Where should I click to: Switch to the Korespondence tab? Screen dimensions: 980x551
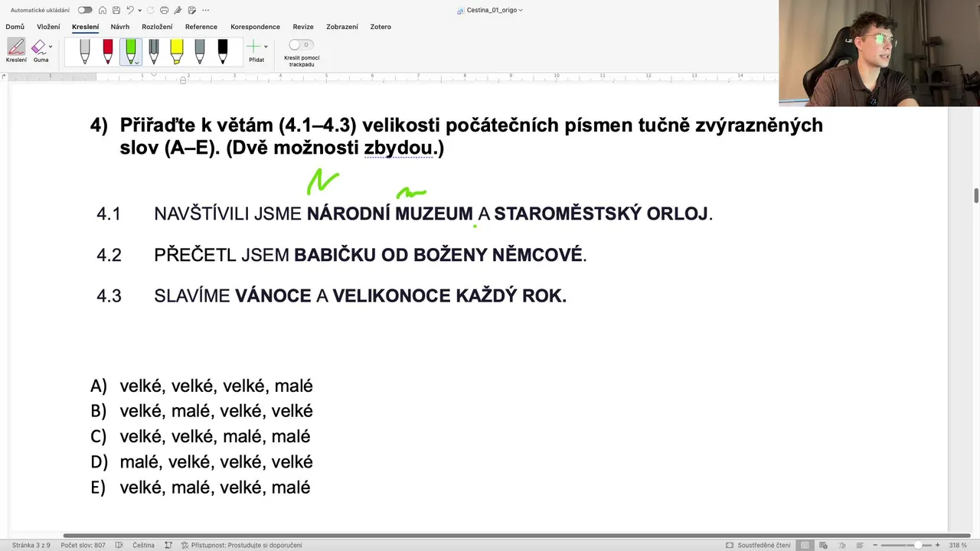pyautogui.click(x=255, y=27)
